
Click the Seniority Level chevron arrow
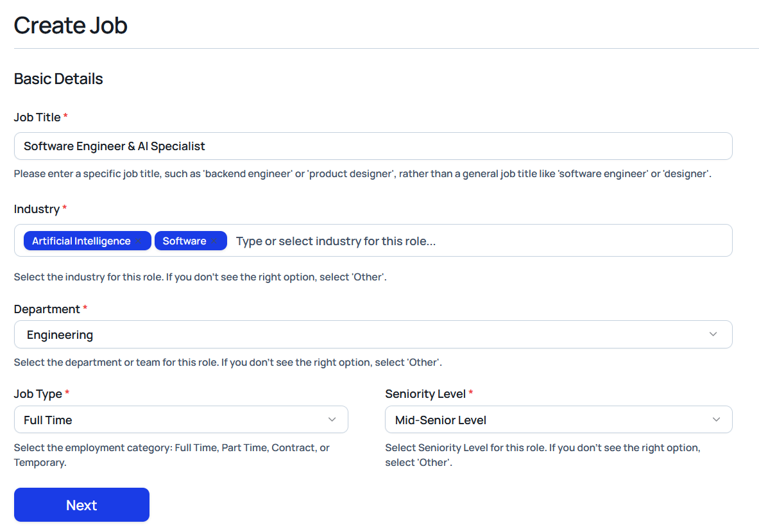[x=716, y=420]
